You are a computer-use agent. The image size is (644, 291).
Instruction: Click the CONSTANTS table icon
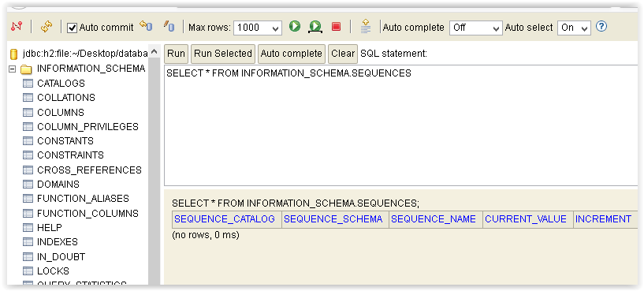pos(28,141)
